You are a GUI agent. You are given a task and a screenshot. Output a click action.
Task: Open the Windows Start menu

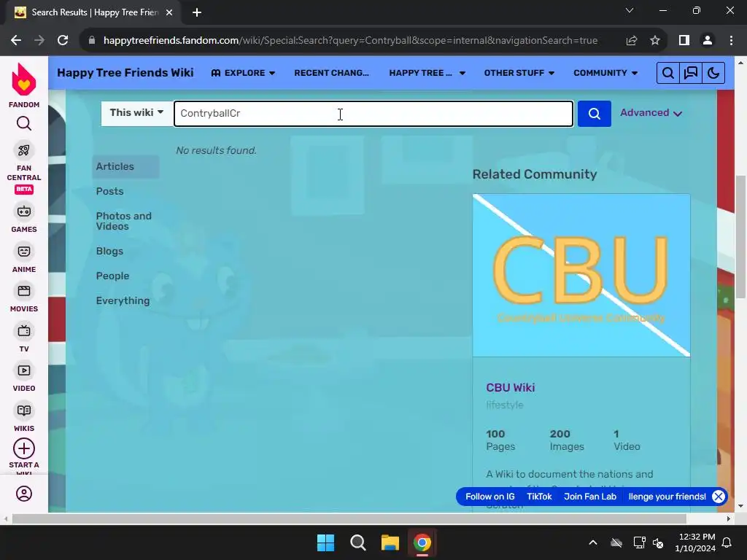326,542
